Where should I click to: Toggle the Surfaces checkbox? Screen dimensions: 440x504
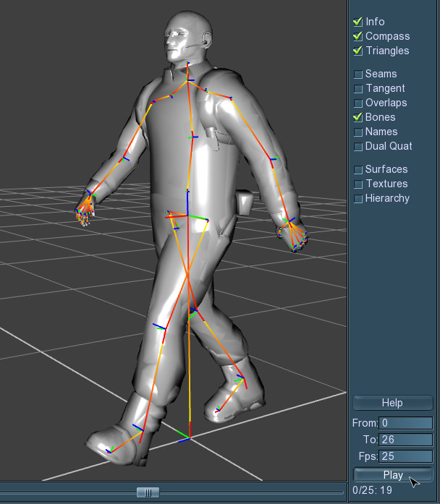[x=358, y=170]
